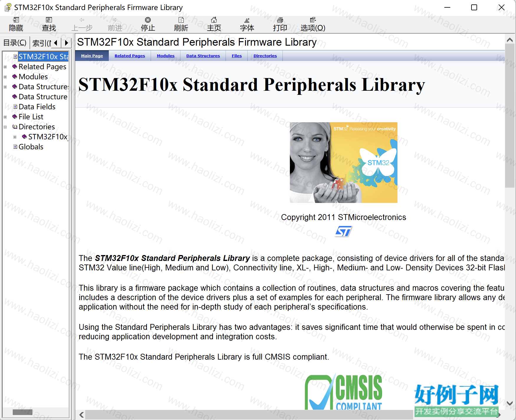Screen dimensions: 516x420
Task: Click the 上一步 (Back) arrow icon
Action: (82, 20)
